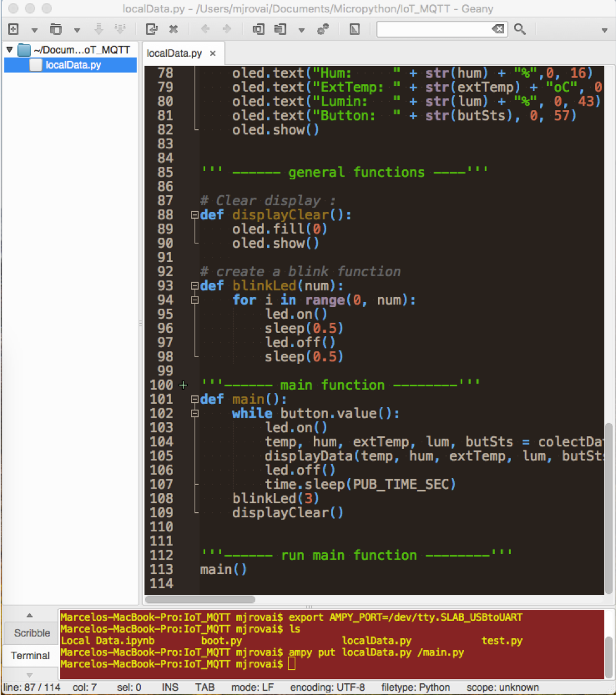Collapse the IoT_MQTT documents tree
Screen dimensions: 616x695
[9, 50]
